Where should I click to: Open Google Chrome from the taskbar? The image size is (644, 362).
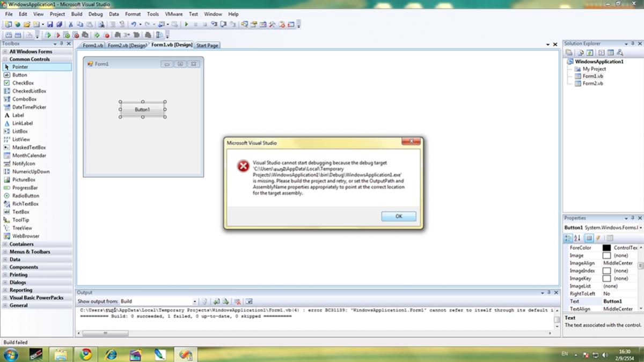click(85, 354)
